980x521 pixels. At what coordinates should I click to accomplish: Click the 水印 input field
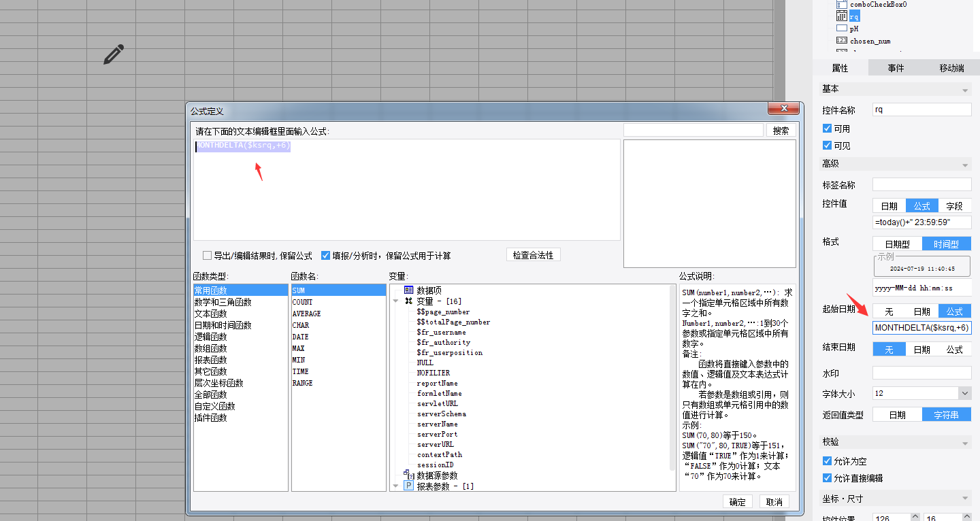coord(922,373)
